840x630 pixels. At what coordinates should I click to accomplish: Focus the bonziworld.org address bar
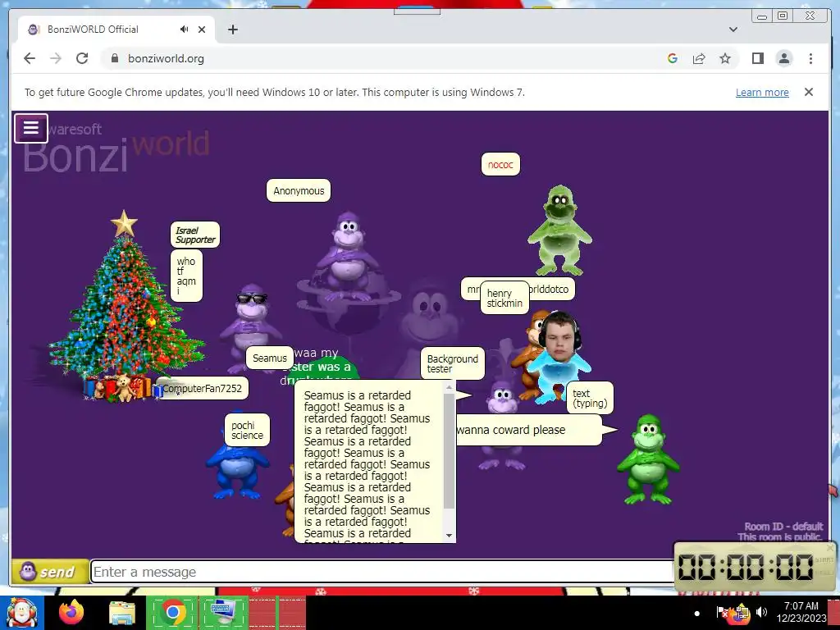click(x=386, y=58)
